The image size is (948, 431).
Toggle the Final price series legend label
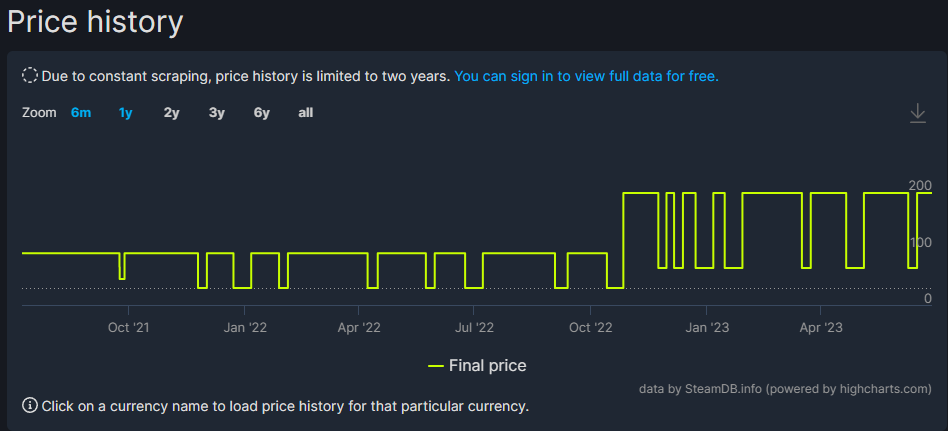click(x=487, y=366)
